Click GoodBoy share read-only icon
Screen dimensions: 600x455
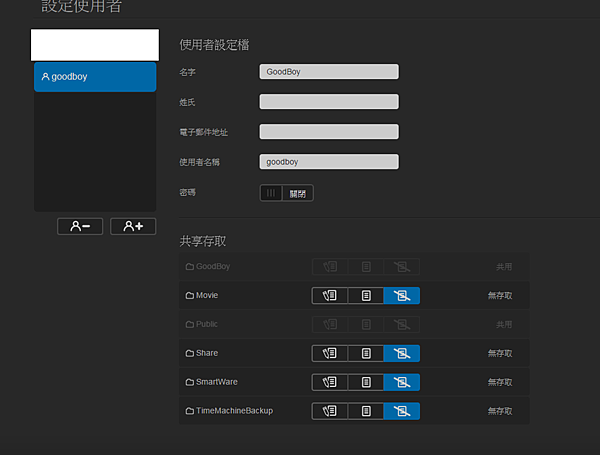pos(366,267)
